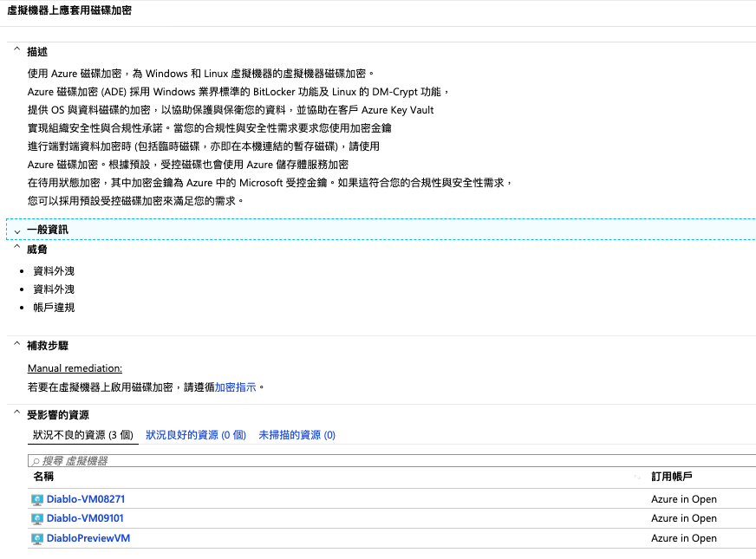This screenshot has height=559, width=756.
Task: Click the 帳戶違規 threat bullet
Action: [x=54, y=308]
